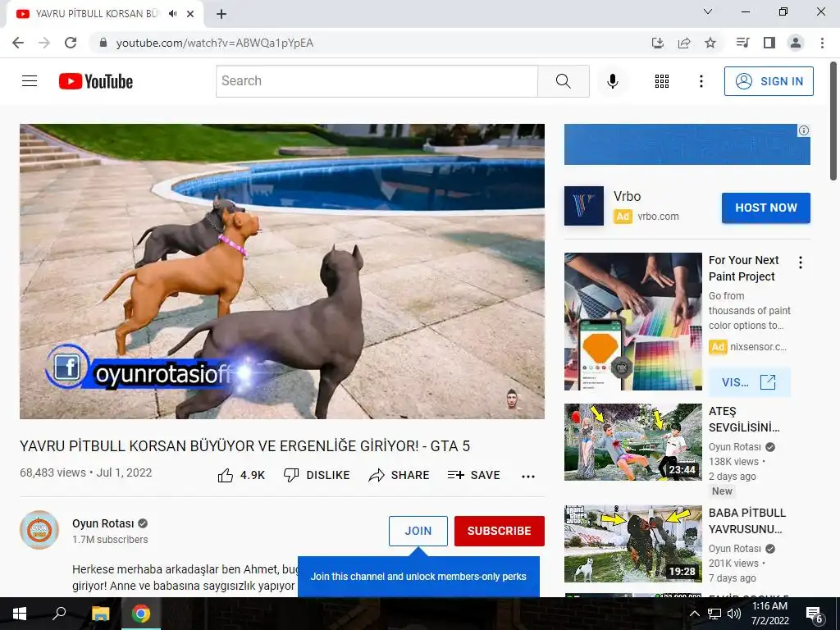Activate voice search microphone

[613, 81]
